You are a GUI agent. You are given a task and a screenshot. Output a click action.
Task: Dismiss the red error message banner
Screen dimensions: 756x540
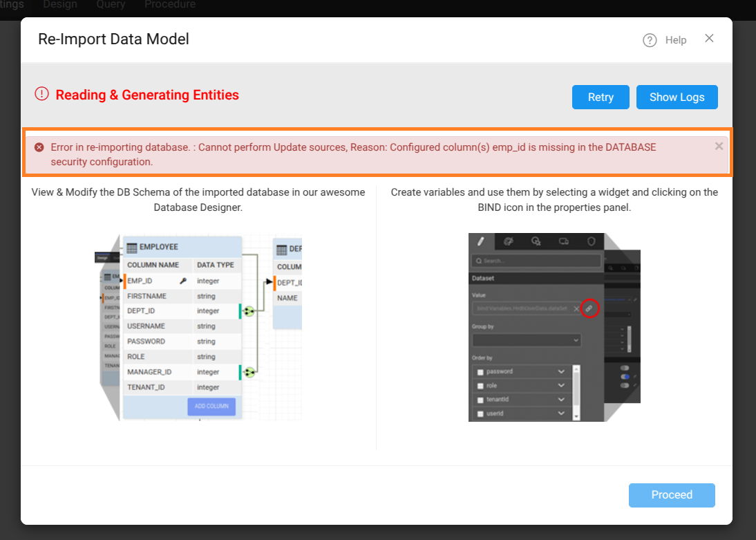click(x=719, y=146)
